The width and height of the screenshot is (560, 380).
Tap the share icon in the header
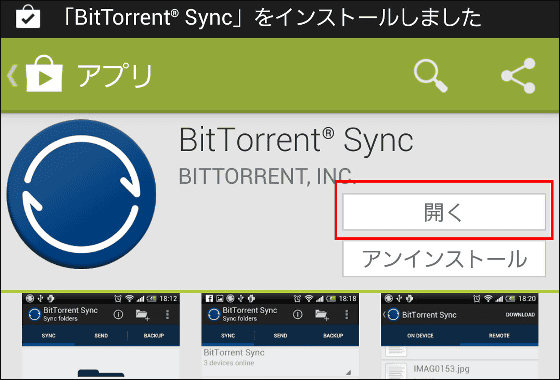click(x=518, y=76)
